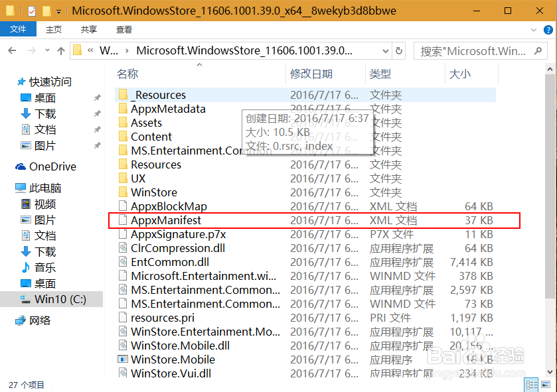The height and width of the screenshot is (392, 557).
Task: Select the 图片 item under 此电脑
Action: point(44,220)
